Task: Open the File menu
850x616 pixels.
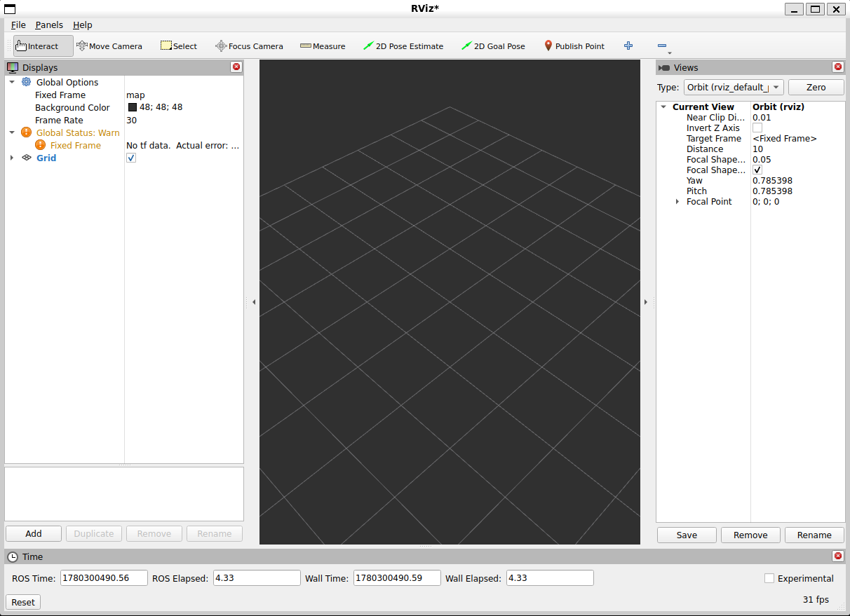Action: click(x=18, y=25)
